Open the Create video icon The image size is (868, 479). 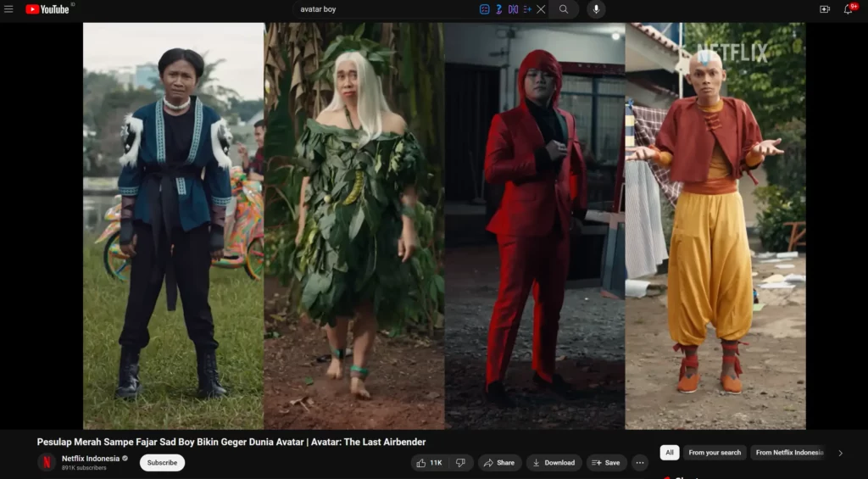(824, 9)
